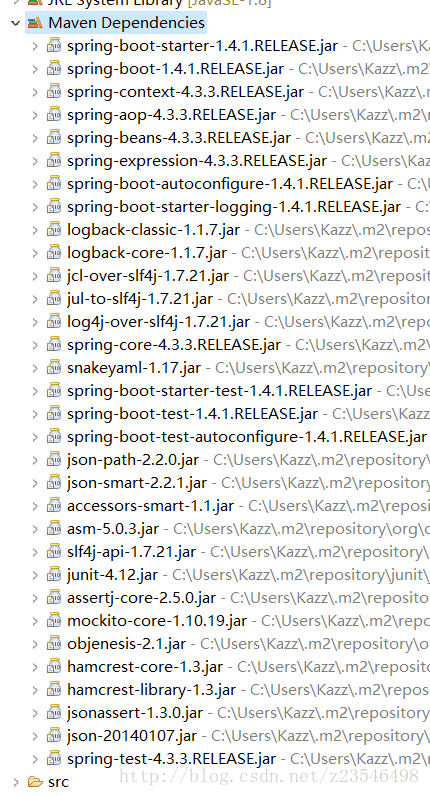Select asm-5.0.3.jar entry
This screenshot has height=796, width=430.
pos(113,529)
